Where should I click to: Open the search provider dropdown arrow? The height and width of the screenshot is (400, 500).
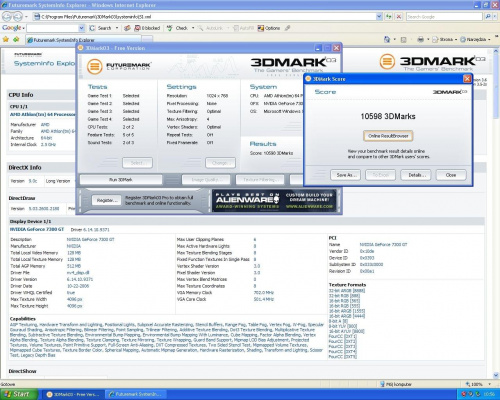click(494, 16)
